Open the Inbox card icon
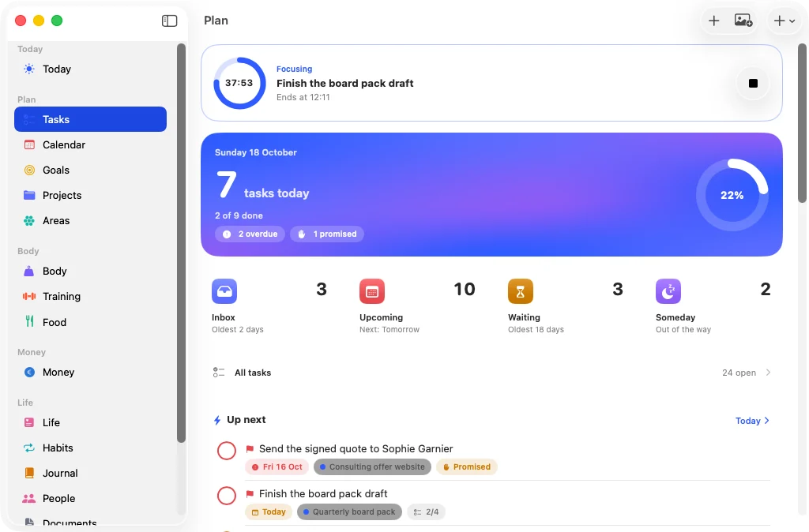The height and width of the screenshot is (532, 809). point(224,291)
